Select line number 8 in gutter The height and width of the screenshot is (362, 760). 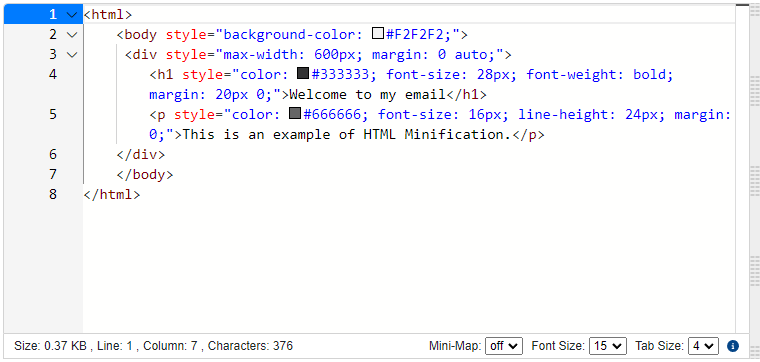point(53,194)
